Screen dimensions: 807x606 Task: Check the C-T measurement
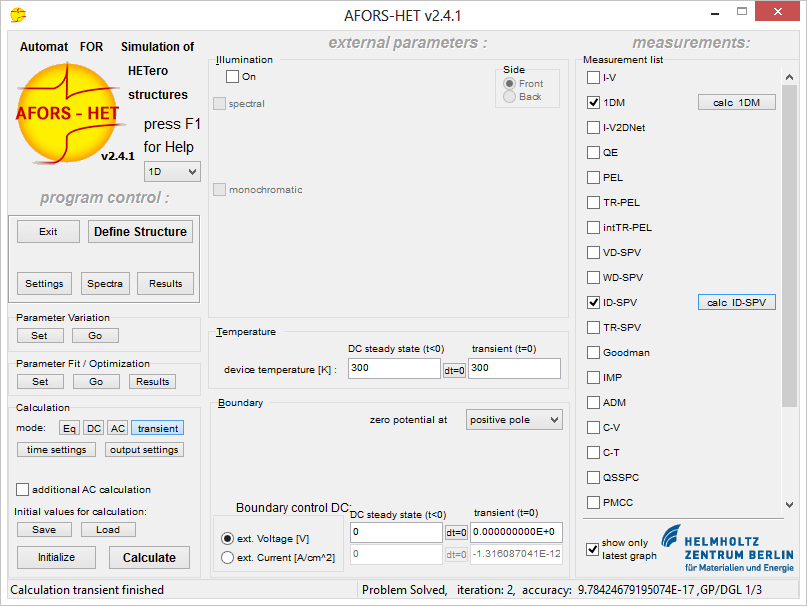(x=593, y=453)
